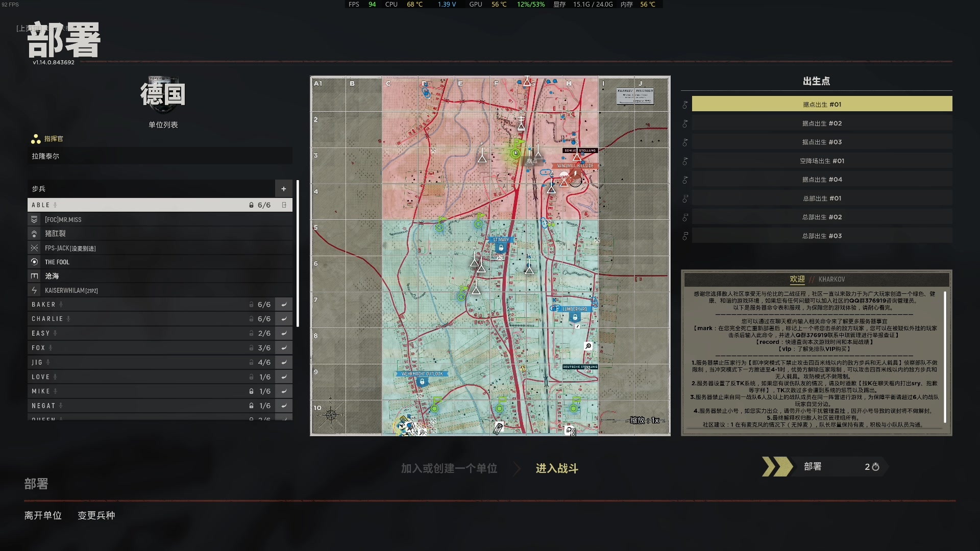
Task: Toggle the lock on ABLE squad
Action: [x=251, y=205]
